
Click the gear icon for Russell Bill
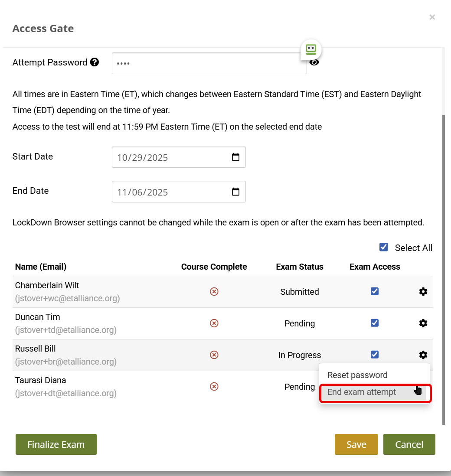[x=423, y=355]
